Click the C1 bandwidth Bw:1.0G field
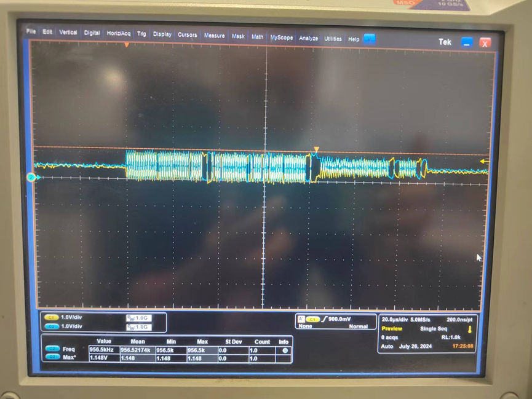This screenshot has height=399, width=532. (x=139, y=318)
